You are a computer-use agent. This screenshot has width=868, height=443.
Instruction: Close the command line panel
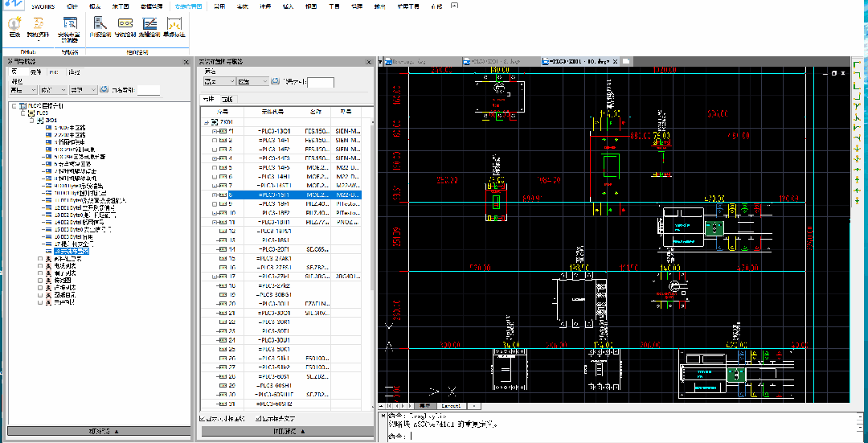[383, 416]
